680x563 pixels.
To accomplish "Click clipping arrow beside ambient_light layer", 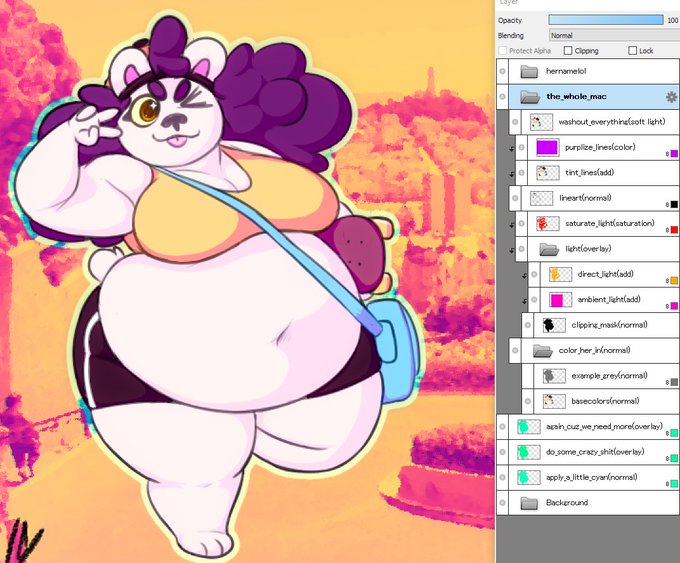I will tap(524, 301).
